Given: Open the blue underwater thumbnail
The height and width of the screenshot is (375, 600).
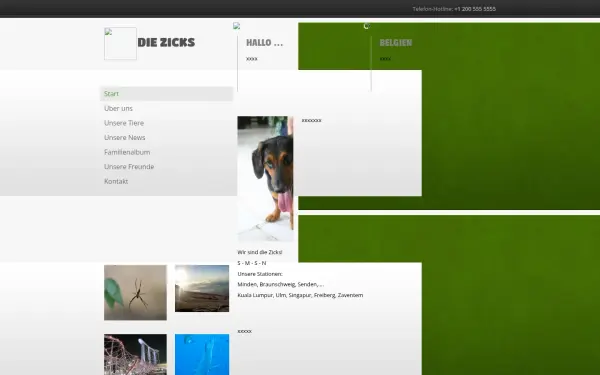Looking at the screenshot, I should point(202,354).
